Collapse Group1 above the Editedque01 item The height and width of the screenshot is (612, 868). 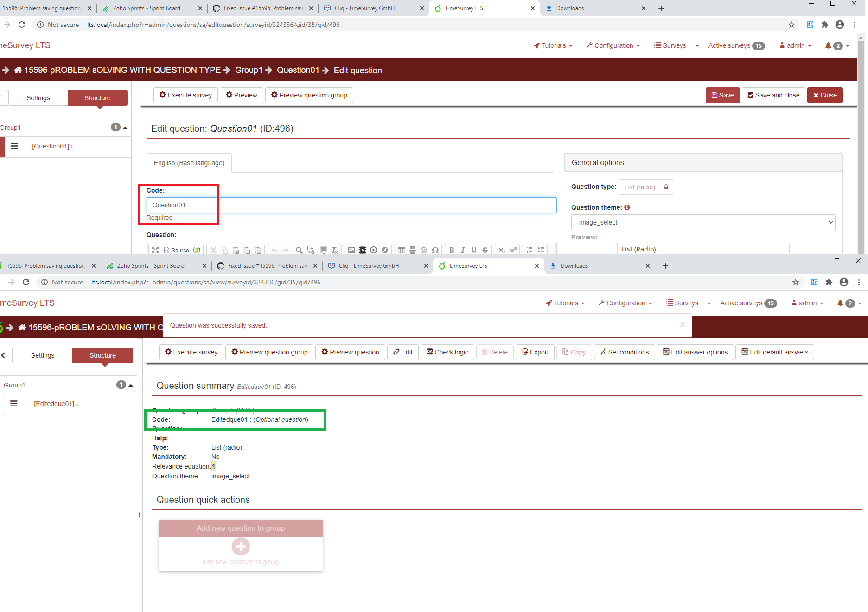click(131, 385)
